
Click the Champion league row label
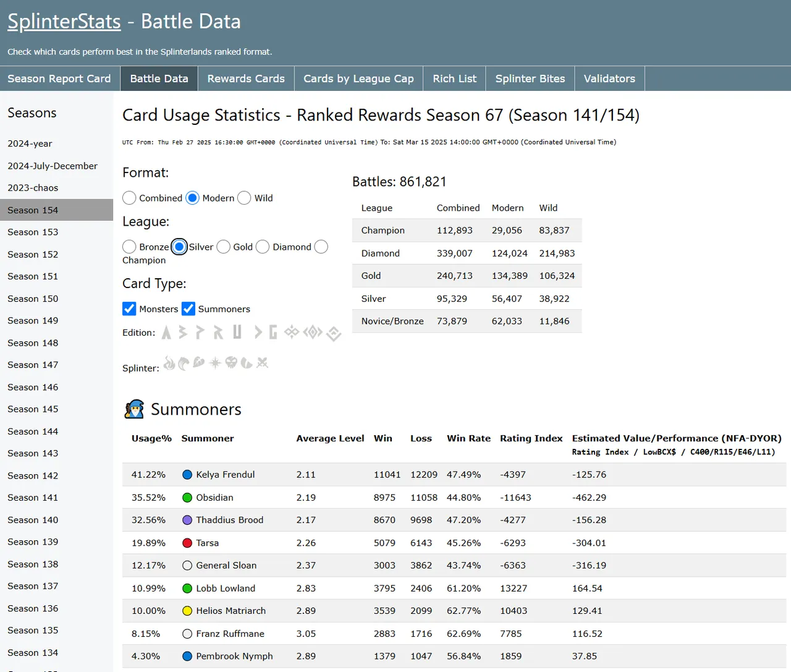383,230
